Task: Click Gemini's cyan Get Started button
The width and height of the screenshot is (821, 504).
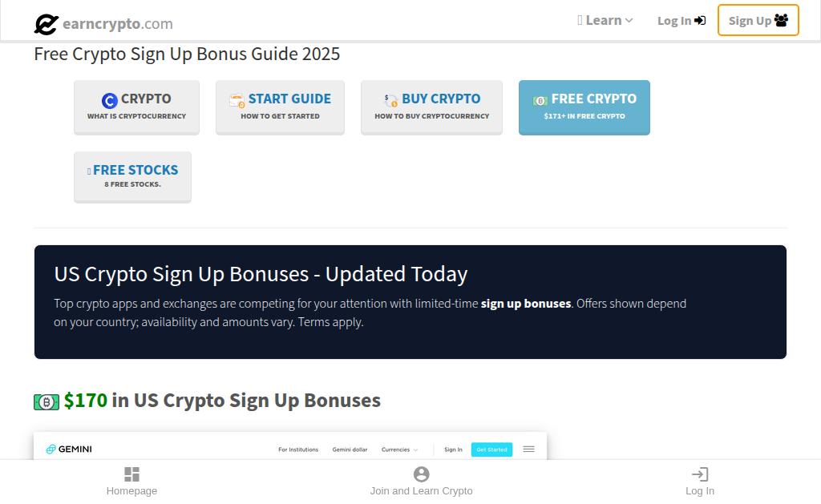Action: coord(491,450)
